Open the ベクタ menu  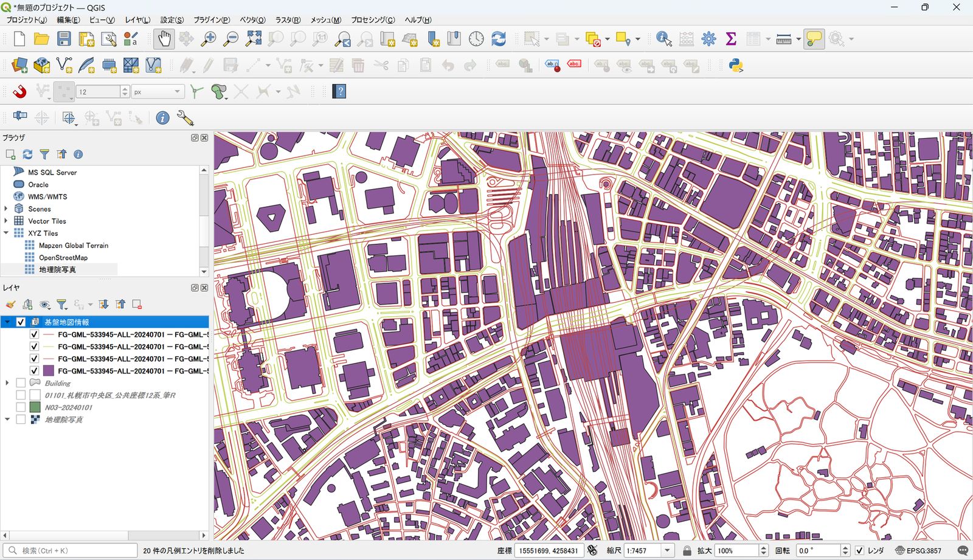click(x=252, y=20)
